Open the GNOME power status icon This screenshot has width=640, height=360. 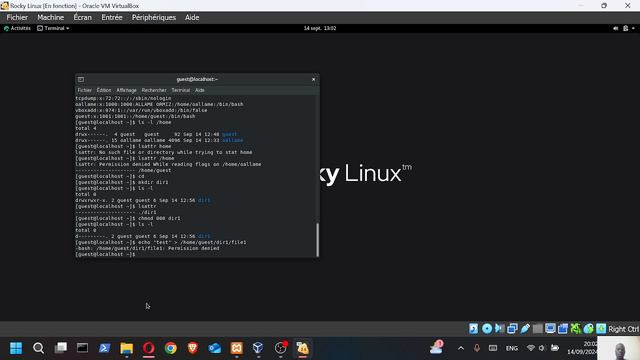click(x=625, y=28)
